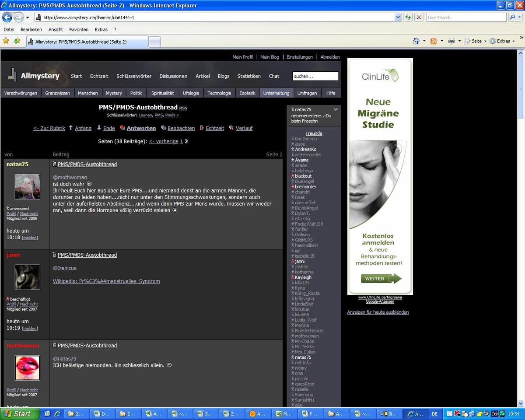
Task: Click the printer toolbar icon
Action: pos(451,41)
